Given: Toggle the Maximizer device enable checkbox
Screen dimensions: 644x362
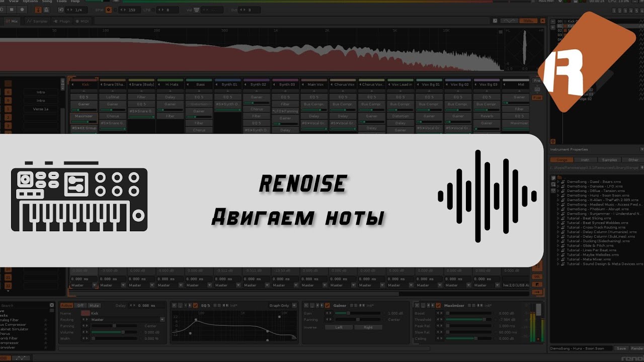Looking at the screenshot, I should [x=438, y=305].
